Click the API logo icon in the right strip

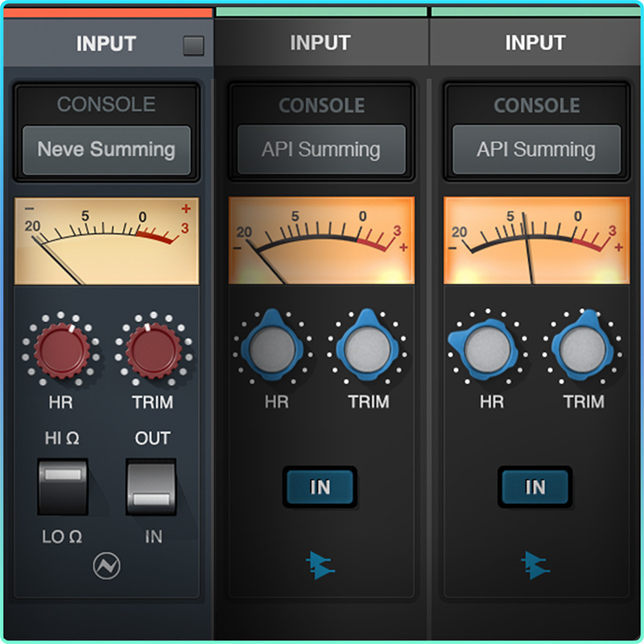[x=535, y=565]
